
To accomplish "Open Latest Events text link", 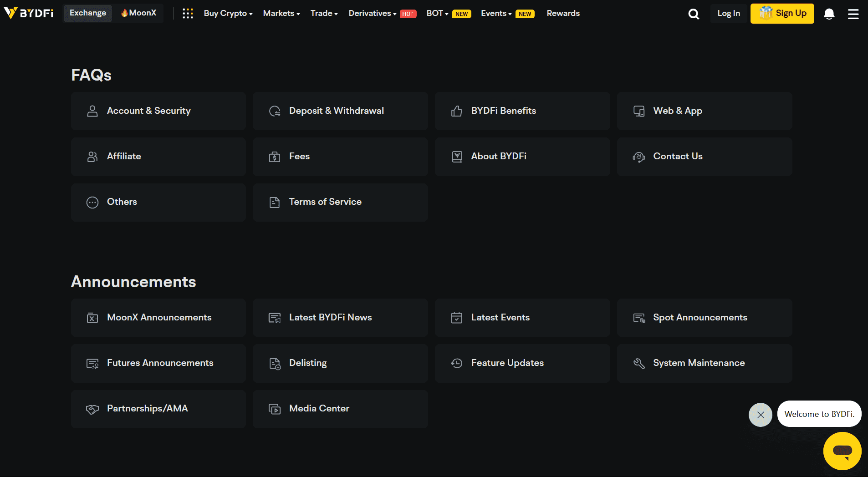I will click(500, 317).
